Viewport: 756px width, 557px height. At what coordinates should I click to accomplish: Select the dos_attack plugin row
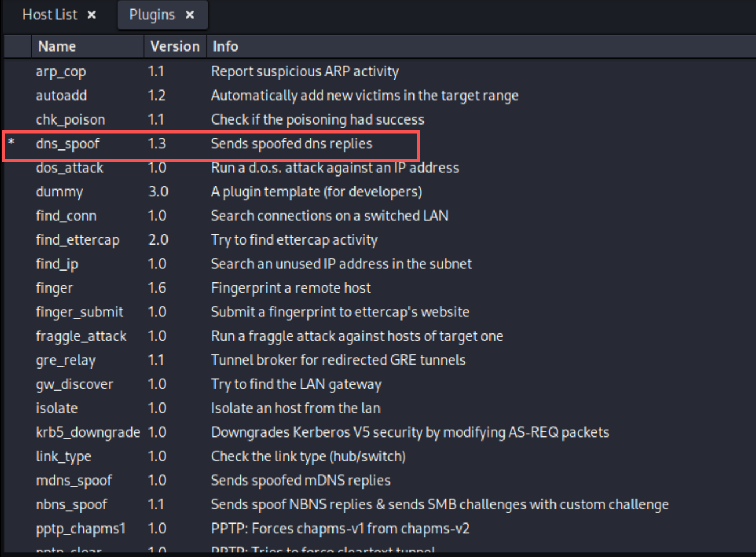click(x=70, y=168)
